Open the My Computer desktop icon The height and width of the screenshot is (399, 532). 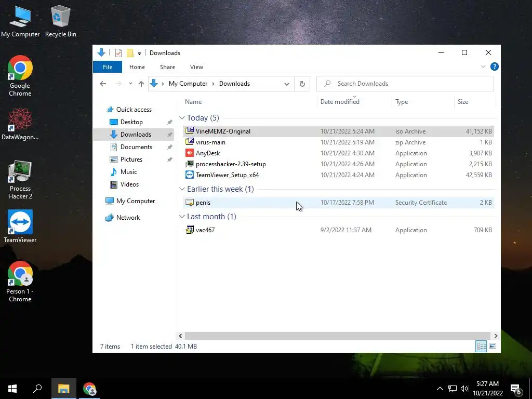pyautogui.click(x=20, y=21)
